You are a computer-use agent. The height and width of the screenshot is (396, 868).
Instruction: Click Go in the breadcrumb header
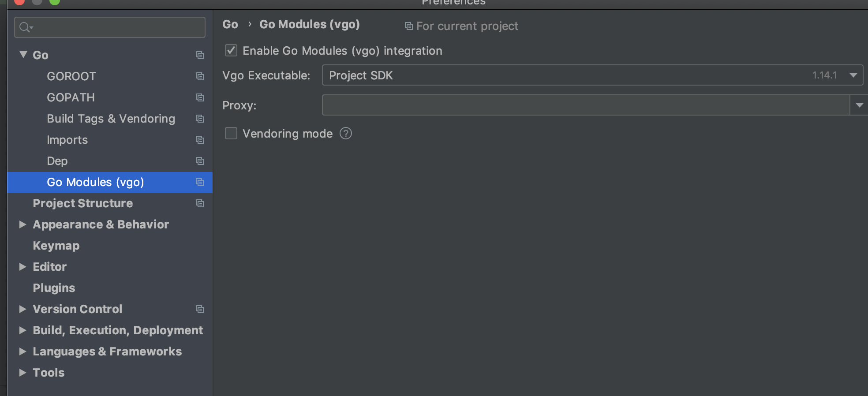tap(230, 24)
